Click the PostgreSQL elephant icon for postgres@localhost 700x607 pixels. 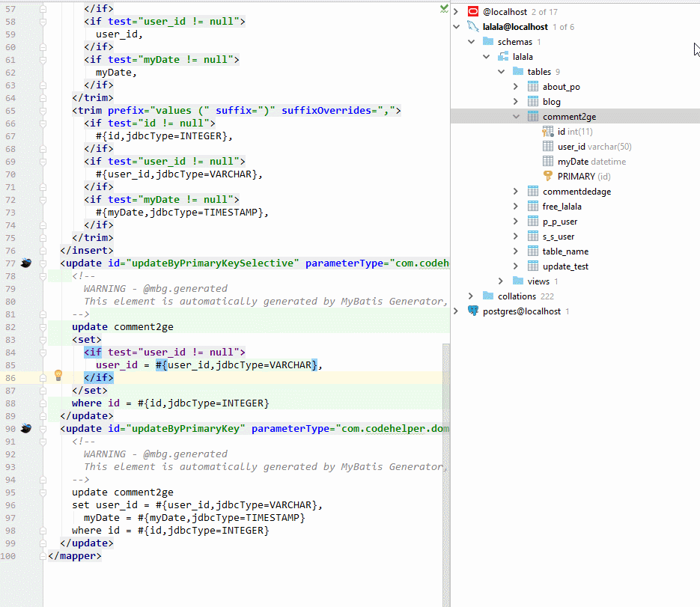(x=472, y=309)
